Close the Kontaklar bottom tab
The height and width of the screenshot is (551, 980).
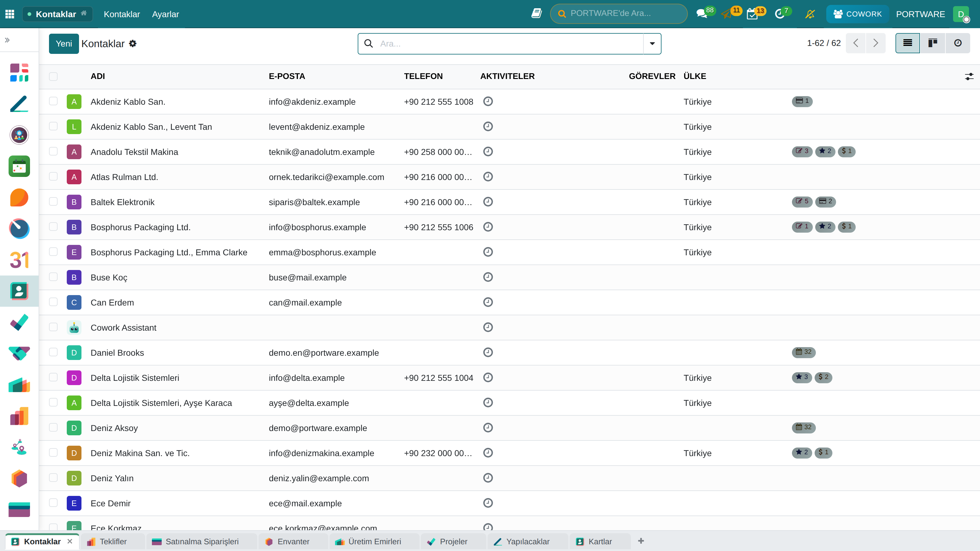70,541
